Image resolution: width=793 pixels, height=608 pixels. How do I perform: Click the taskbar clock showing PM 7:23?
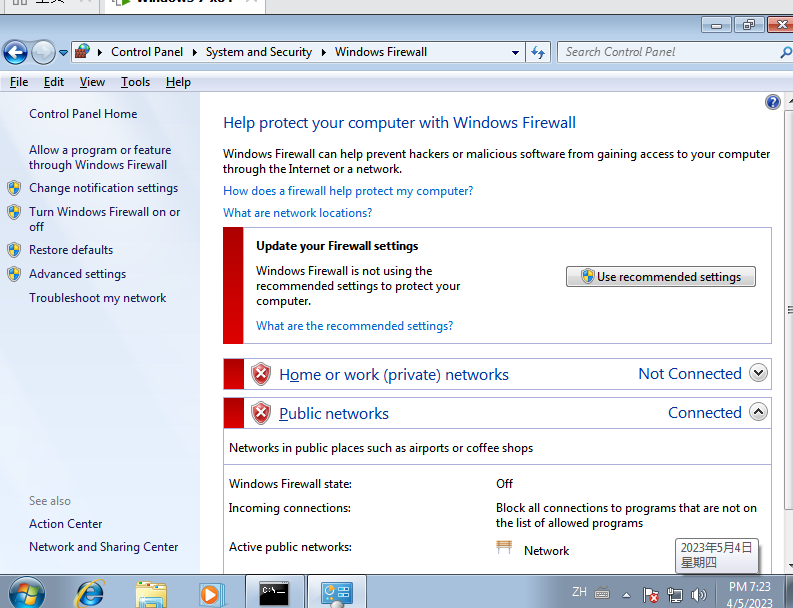(750, 594)
